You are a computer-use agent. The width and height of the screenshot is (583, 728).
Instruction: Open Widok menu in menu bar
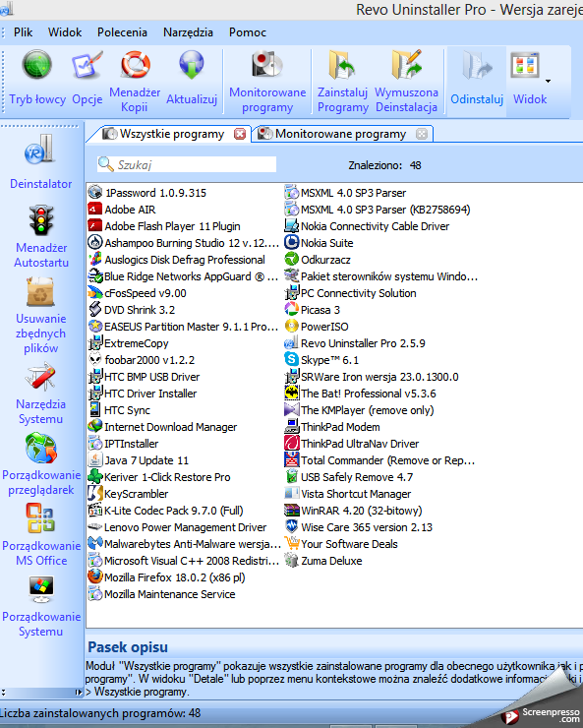coord(65,32)
